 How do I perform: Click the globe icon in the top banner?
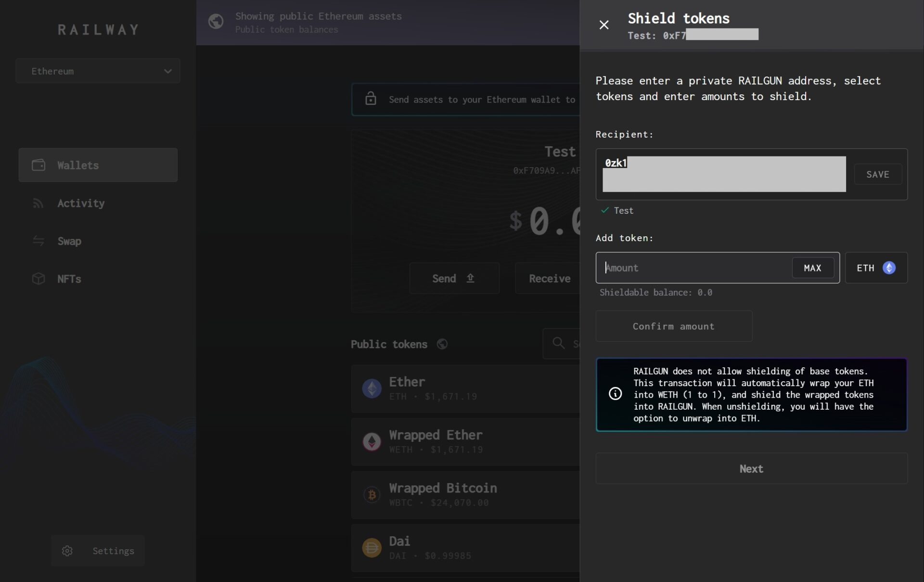click(x=216, y=21)
